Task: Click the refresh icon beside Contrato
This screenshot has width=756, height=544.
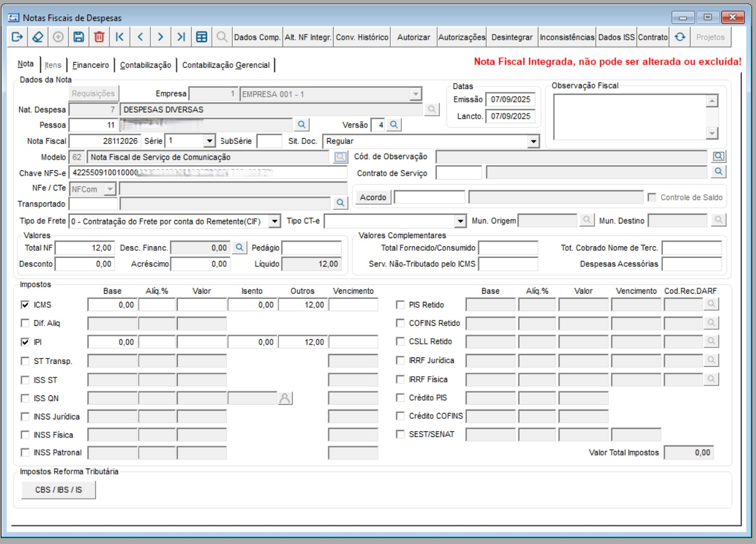Action: tap(679, 37)
